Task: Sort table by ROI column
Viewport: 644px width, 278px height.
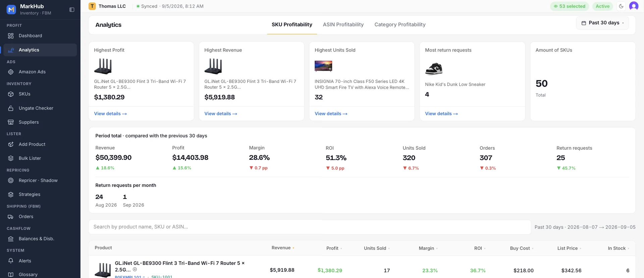Action: click(x=480, y=248)
